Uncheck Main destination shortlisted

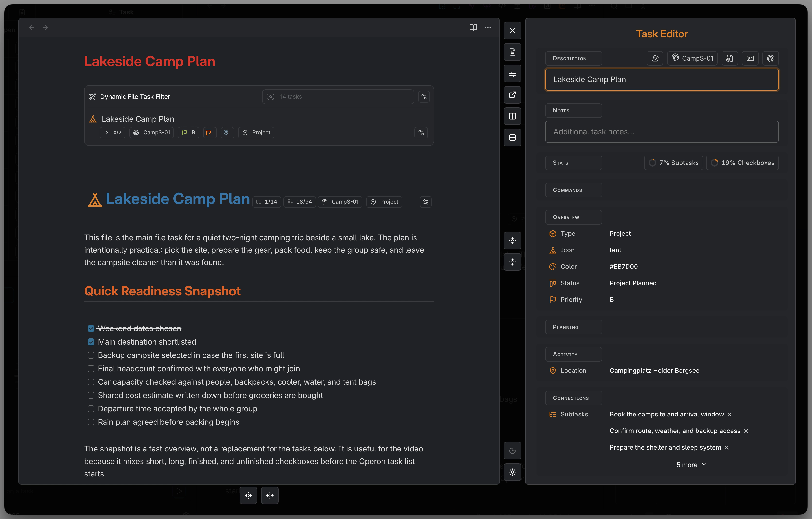click(91, 342)
